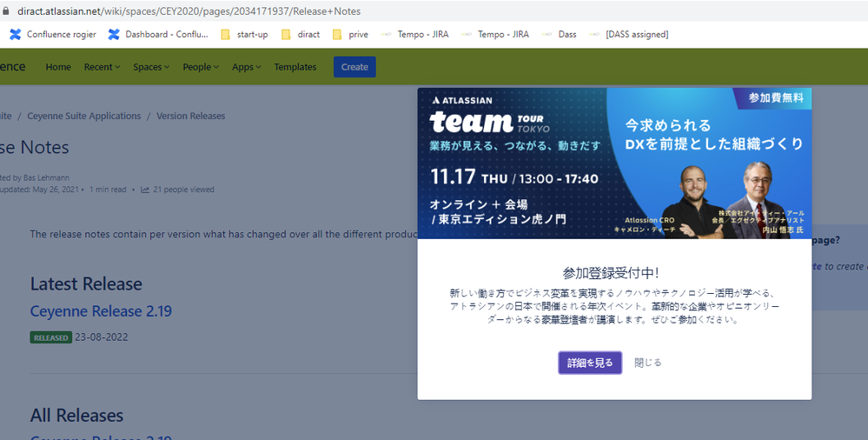
Task: Click the Latest Release heading
Action: coord(86,283)
